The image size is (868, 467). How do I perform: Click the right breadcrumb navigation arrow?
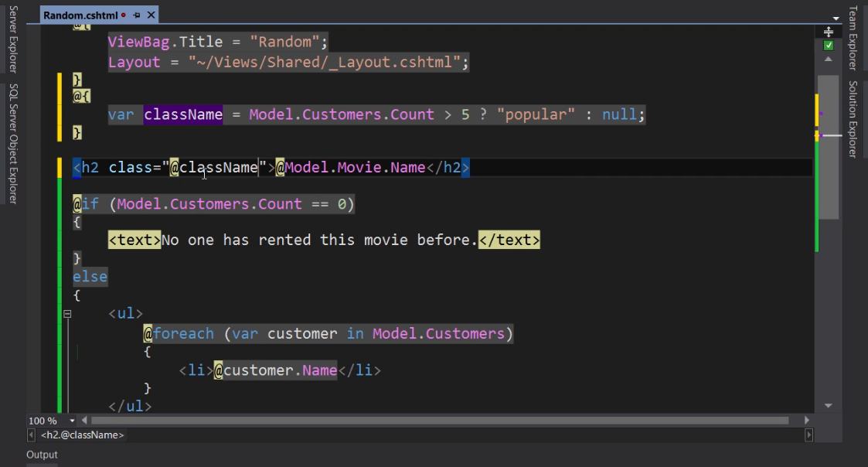(809, 435)
